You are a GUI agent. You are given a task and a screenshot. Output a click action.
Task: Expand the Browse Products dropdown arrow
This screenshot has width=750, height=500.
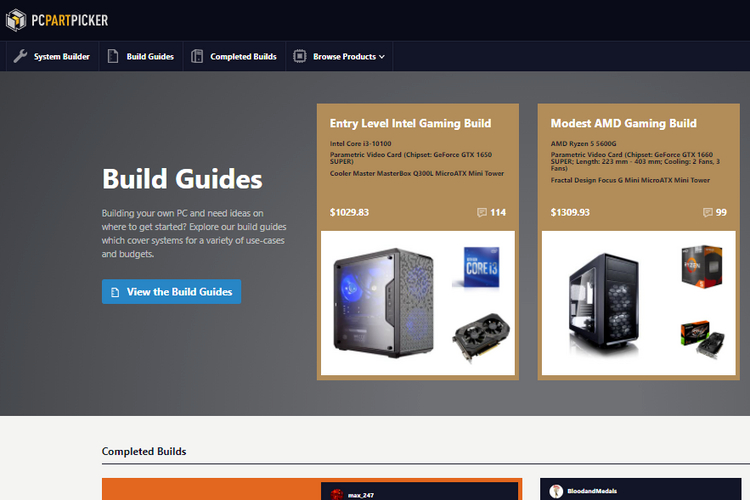(382, 56)
